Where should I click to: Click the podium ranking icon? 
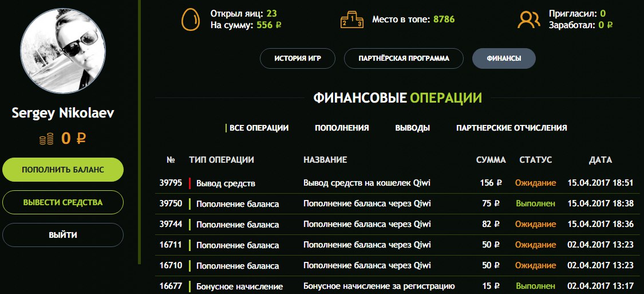coord(351,19)
